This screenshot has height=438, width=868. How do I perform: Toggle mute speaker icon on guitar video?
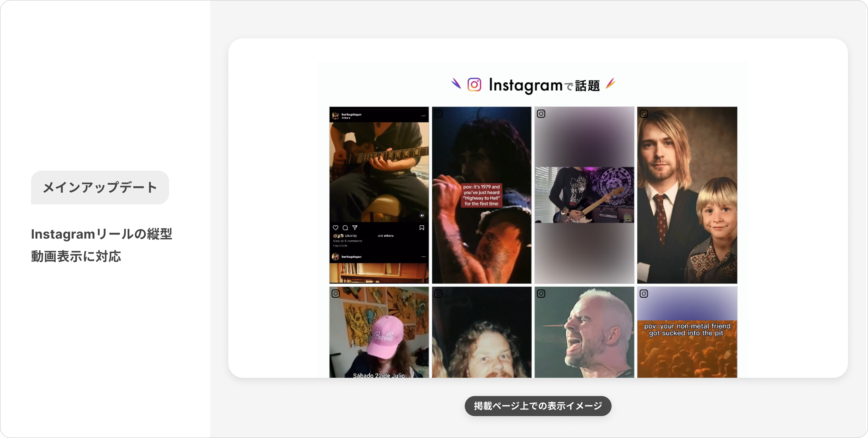tap(422, 215)
